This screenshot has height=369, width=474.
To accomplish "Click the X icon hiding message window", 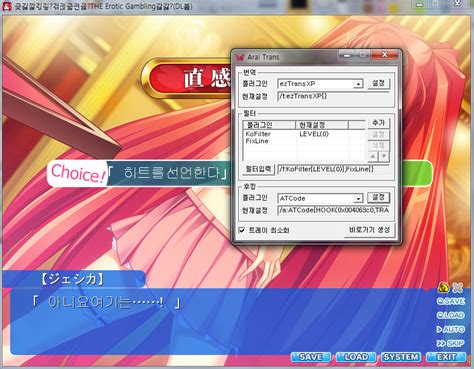I will click(458, 287).
